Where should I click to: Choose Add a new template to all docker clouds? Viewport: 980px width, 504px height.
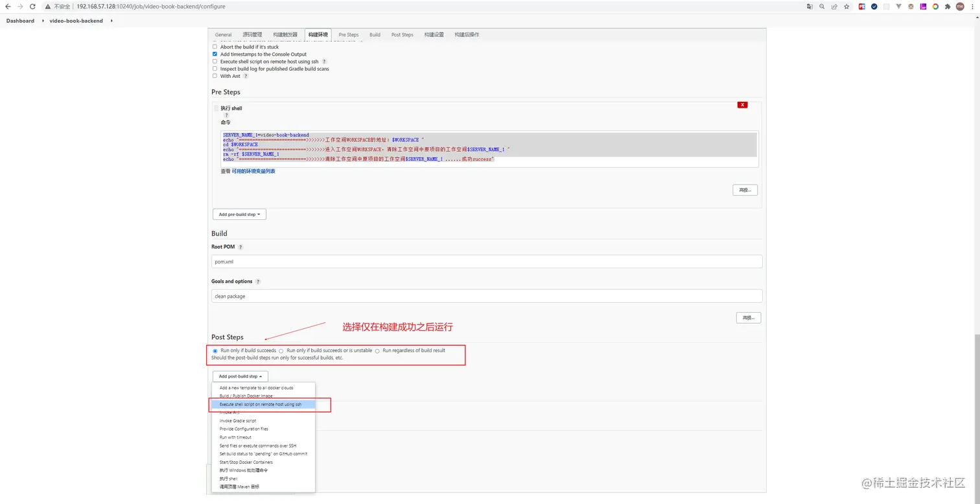[x=263, y=388]
